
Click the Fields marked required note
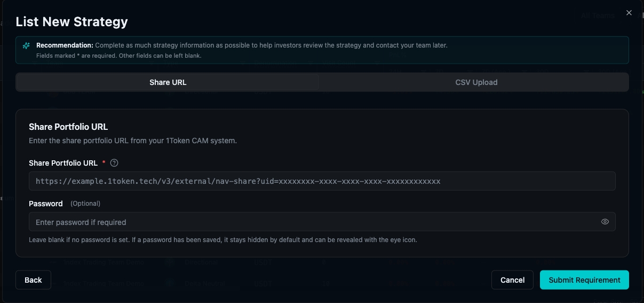[119, 56]
